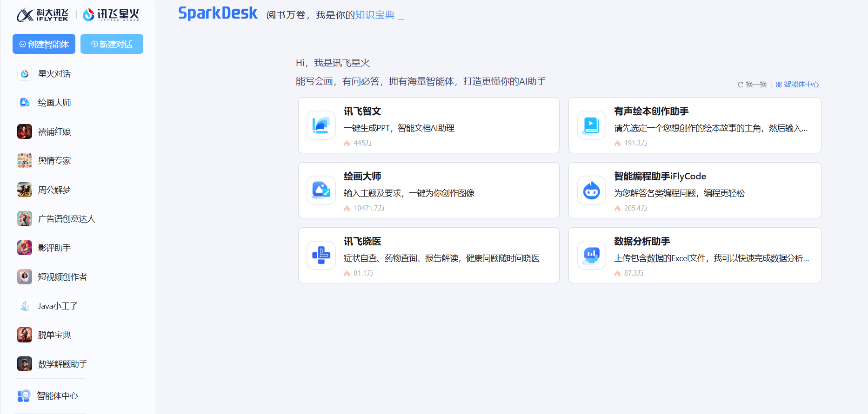Click the 讯飞智文 card icon

321,125
